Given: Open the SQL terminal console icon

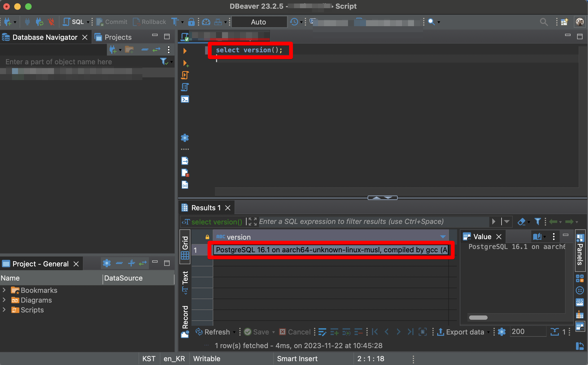Looking at the screenshot, I should pos(185,99).
